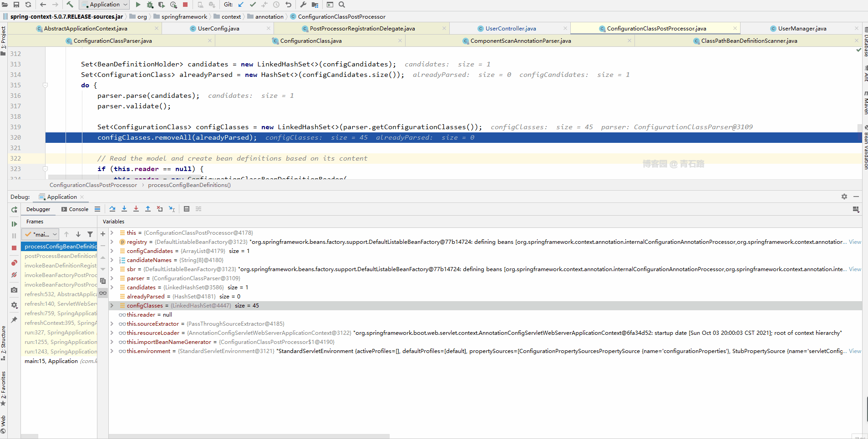The height and width of the screenshot is (439, 868).
Task: Expand the registry variable node
Action: [112, 242]
